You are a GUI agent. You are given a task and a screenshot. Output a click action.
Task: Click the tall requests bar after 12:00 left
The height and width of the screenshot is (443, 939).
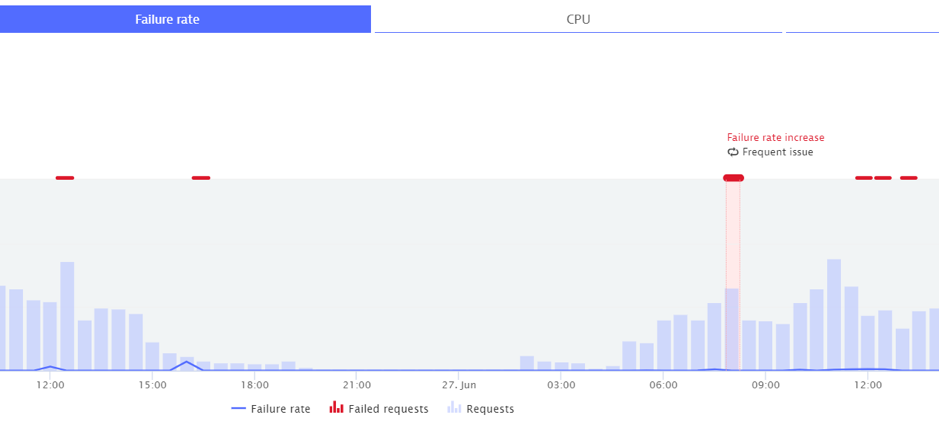point(67,316)
